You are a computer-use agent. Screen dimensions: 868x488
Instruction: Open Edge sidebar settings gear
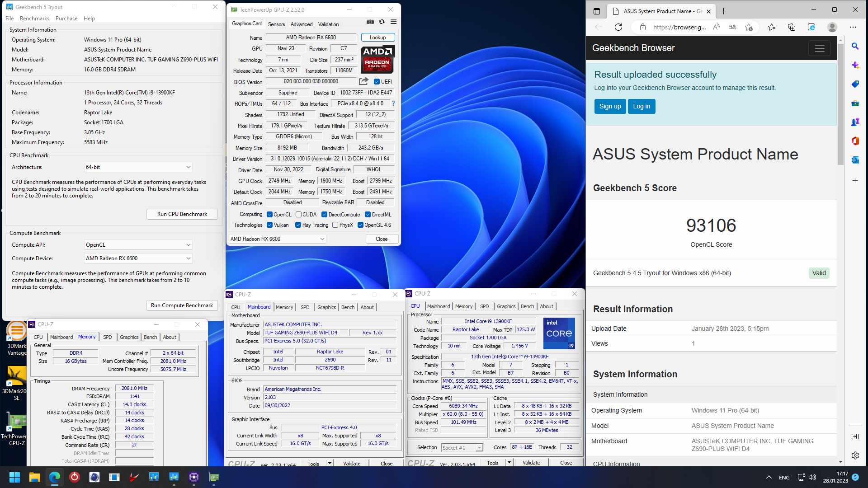click(x=855, y=455)
